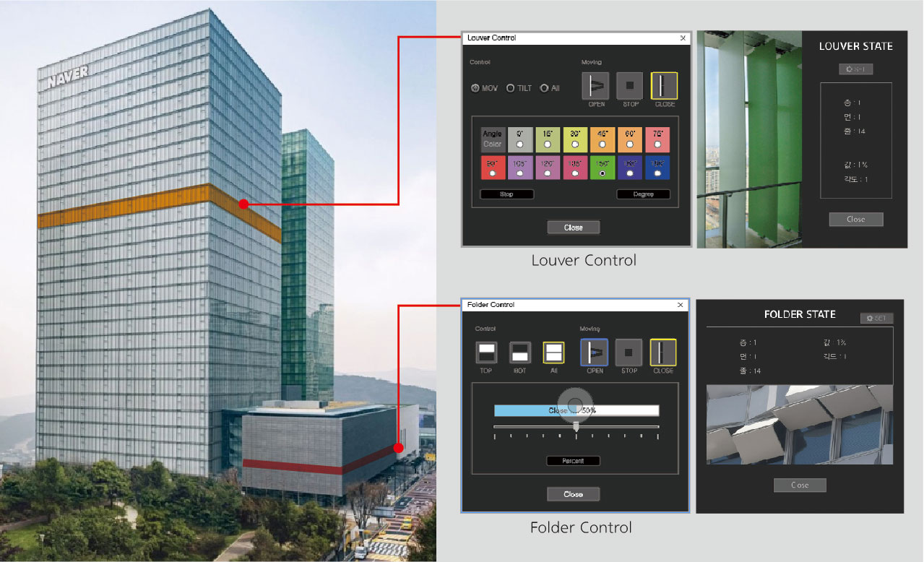Pick the 120° angle swatch
Viewport: 924px width, 562px height.
tap(548, 168)
